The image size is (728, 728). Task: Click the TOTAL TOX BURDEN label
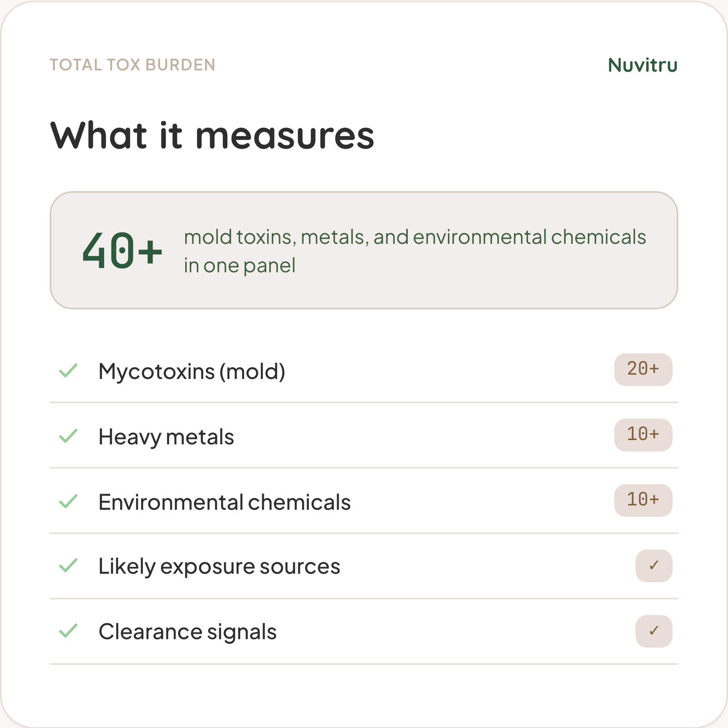point(132,65)
